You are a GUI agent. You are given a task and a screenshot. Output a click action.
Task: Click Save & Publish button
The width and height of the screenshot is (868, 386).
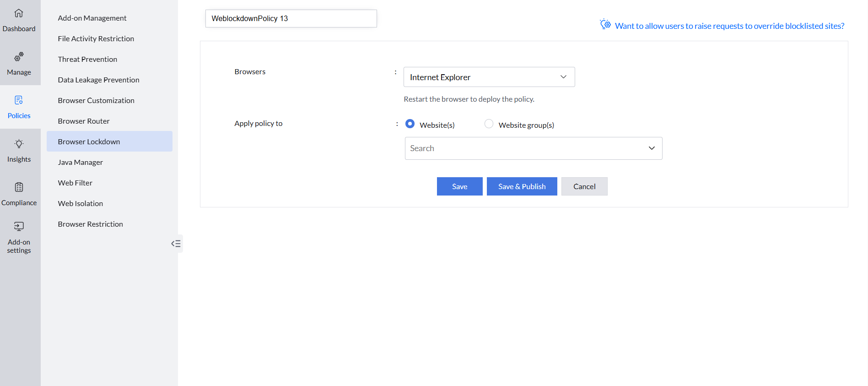coord(522,186)
